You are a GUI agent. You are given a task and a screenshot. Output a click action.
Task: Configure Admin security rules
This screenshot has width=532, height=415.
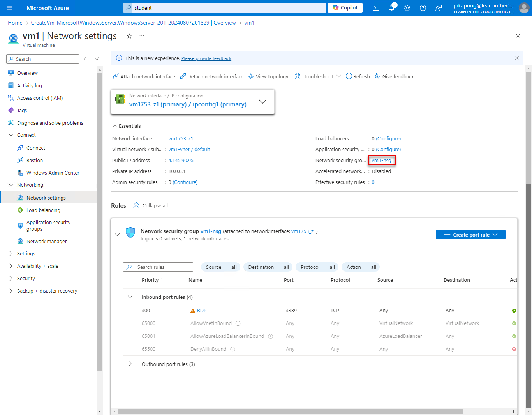(x=185, y=182)
